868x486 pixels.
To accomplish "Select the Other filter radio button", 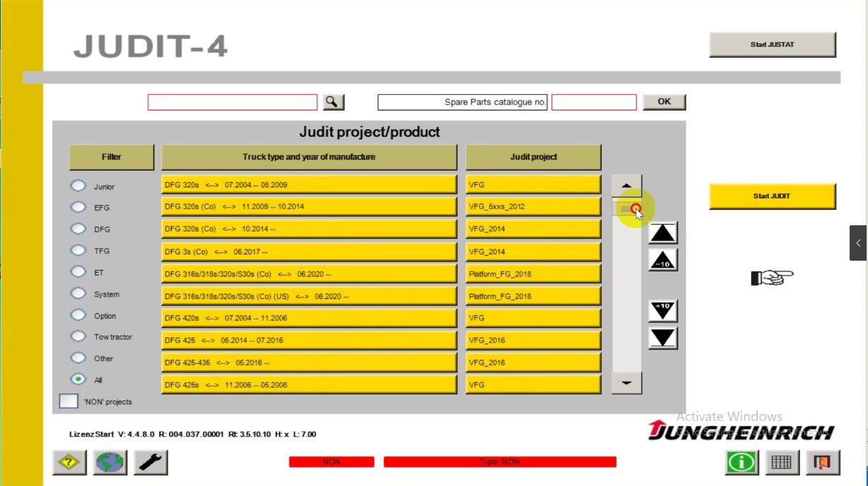I will [78, 358].
